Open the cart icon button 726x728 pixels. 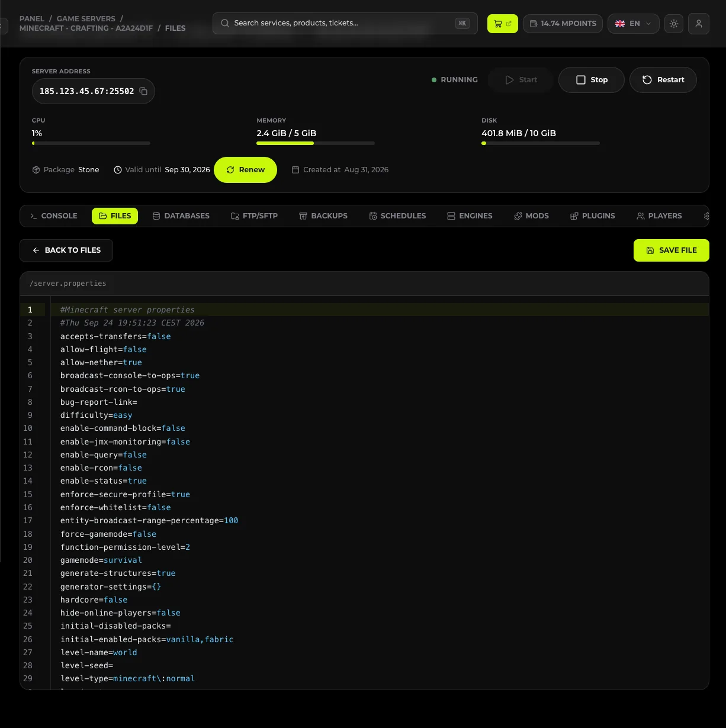tap(503, 24)
